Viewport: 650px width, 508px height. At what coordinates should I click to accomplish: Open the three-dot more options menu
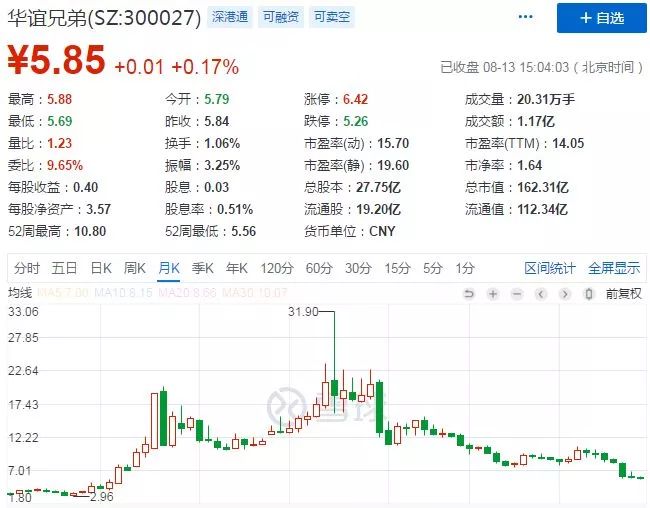(x=526, y=17)
